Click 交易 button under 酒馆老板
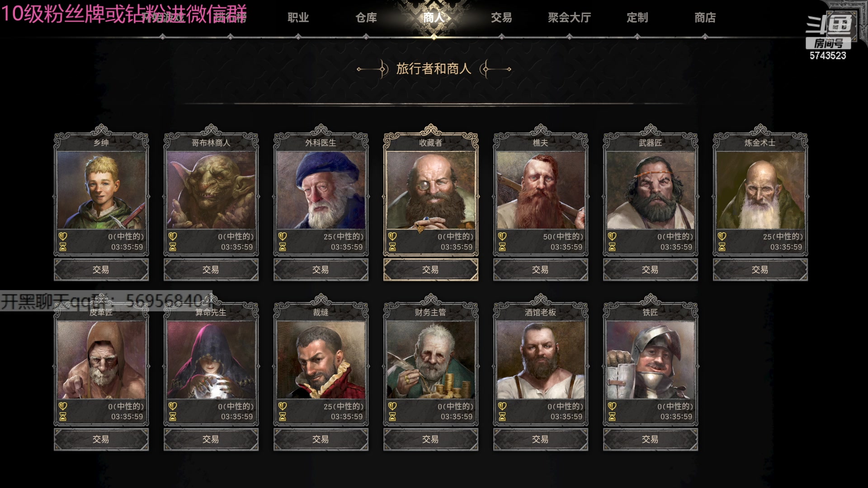Screen dimensions: 868x488 [x=540, y=439]
